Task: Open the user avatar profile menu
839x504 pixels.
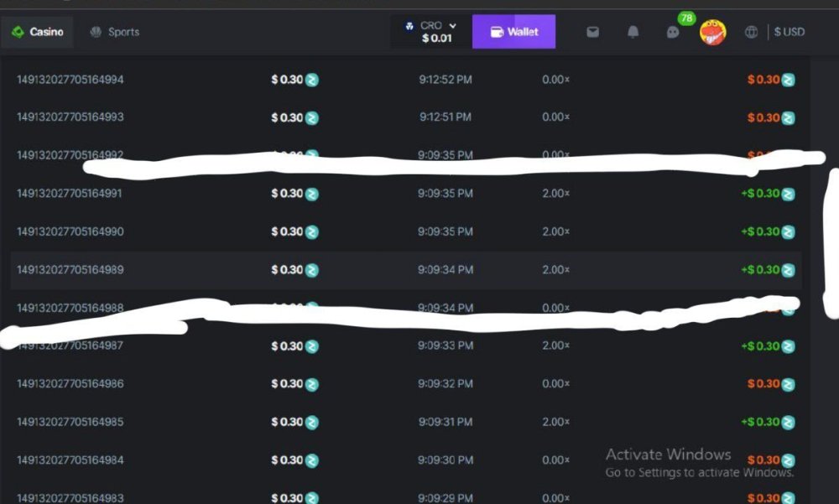Action: click(713, 32)
